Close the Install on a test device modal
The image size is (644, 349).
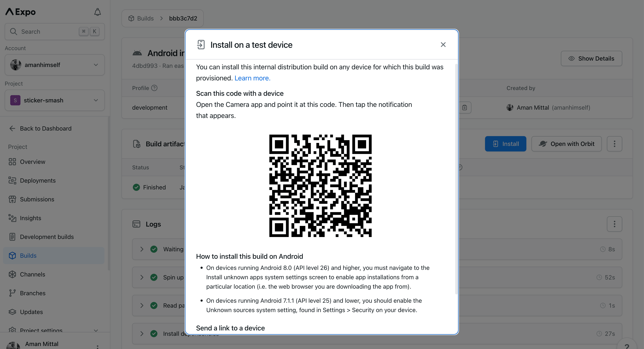(x=443, y=45)
